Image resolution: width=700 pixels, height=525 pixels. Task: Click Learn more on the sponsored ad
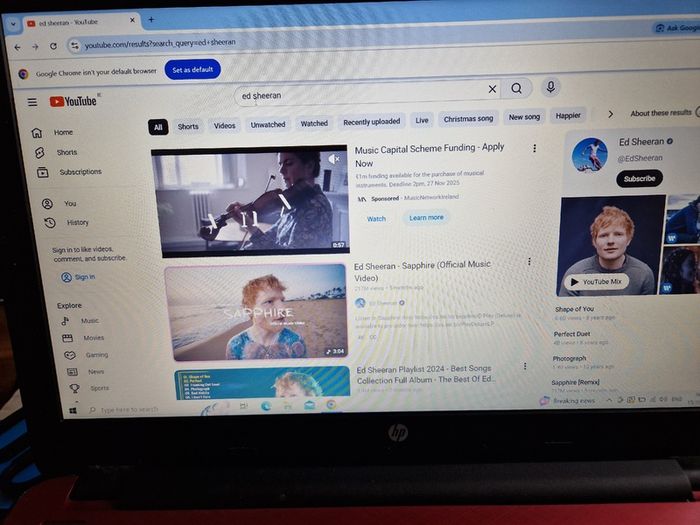coord(426,217)
